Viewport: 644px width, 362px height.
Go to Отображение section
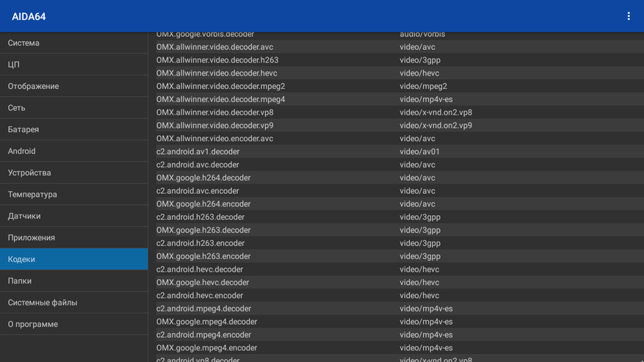click(74, 87)
